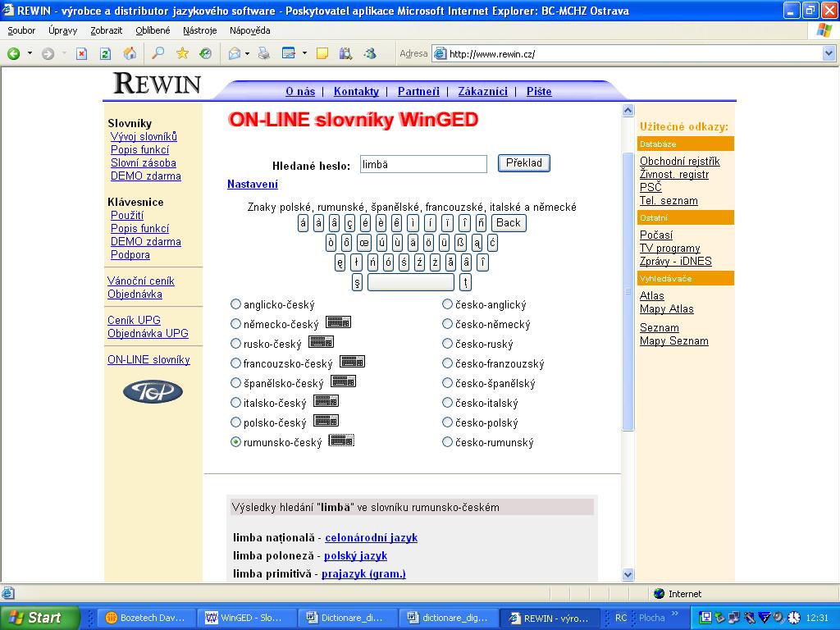This screenshot has height=630, width=840.
Task: Open the keyboard icon beside italsko-český
Action: tap(326, 400)
